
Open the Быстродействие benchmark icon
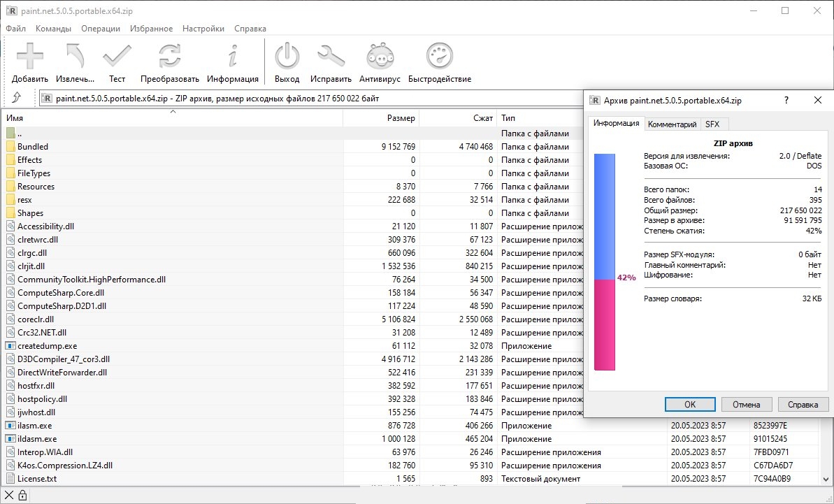[439, 57]
